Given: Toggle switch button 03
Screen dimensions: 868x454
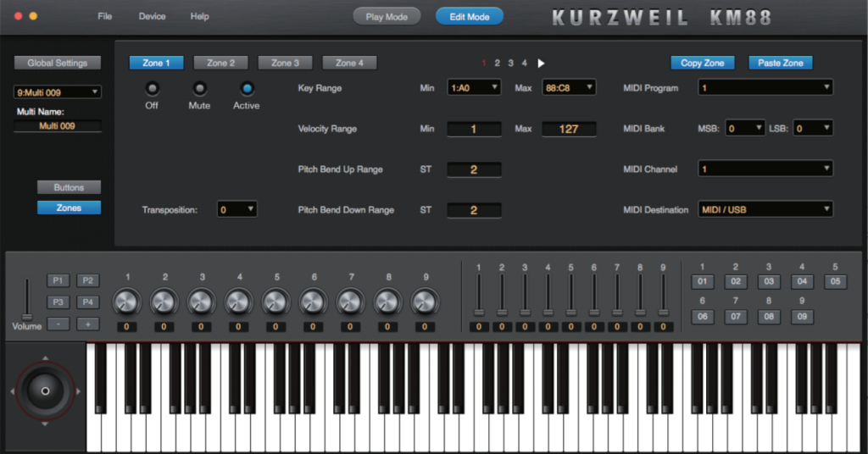Looking at the screenshot, I should click(x=768, y=281).
